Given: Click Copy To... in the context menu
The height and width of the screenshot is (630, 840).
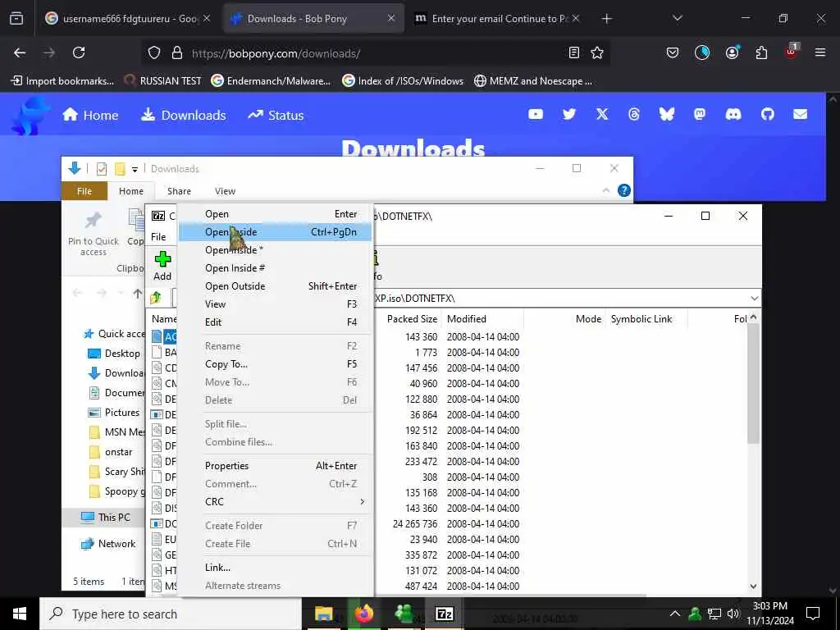Looking at the screenshot, I should (x=275, y=364).
